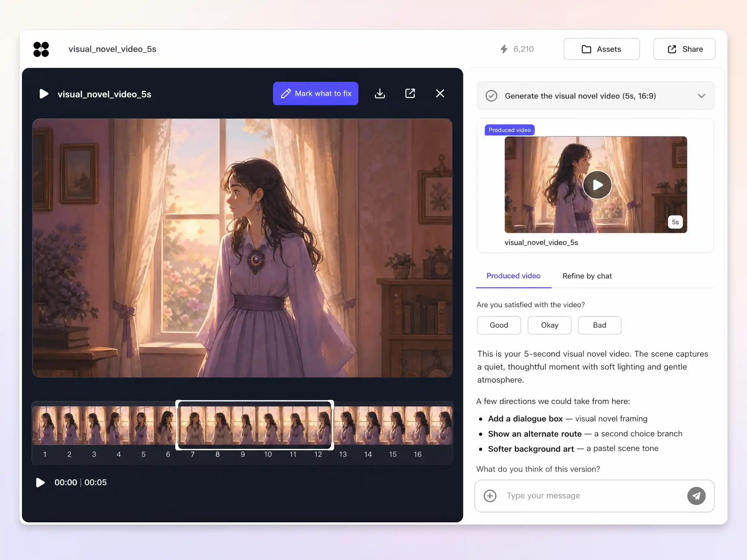Image resolution: width=747 pixels, height=560 pixels.
Task: Click the four-petal app logo
Action: click(41, 49)
